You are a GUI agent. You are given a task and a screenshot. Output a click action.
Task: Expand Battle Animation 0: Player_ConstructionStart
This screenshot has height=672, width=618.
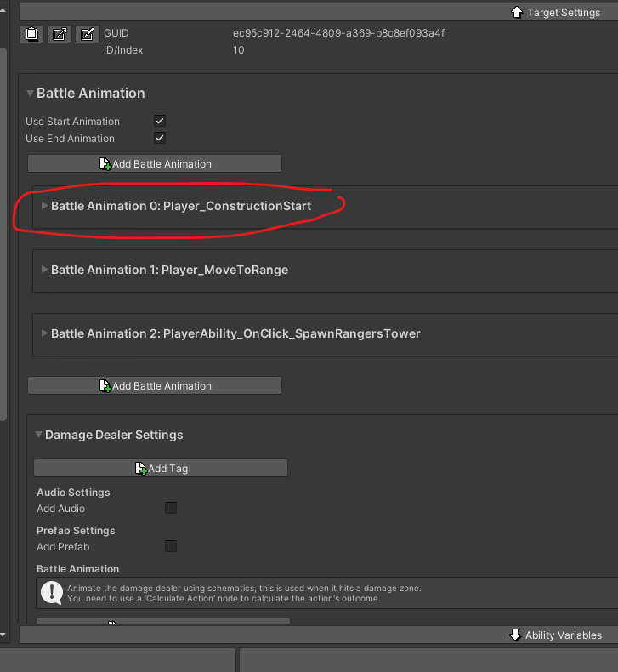(44, 206)
